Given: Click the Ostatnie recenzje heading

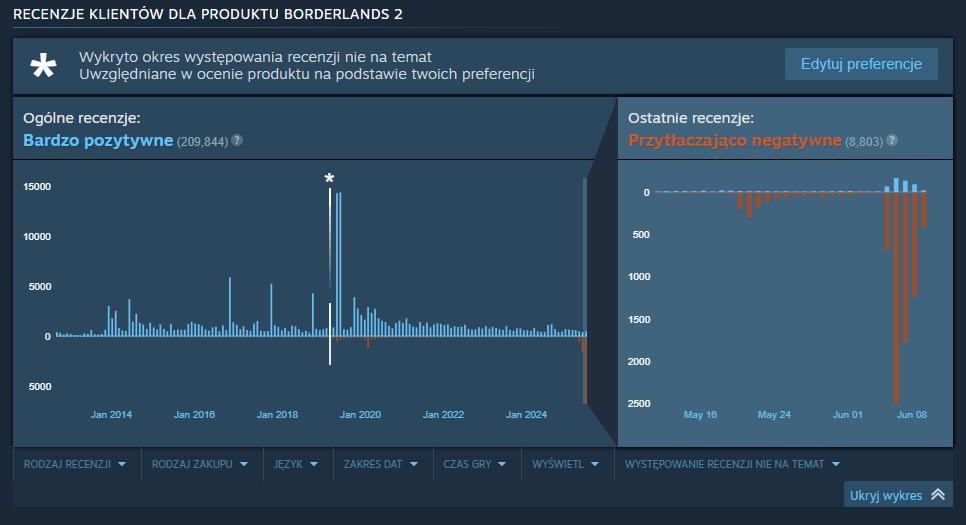Looking at the screenshot, I should pos(691,118).
